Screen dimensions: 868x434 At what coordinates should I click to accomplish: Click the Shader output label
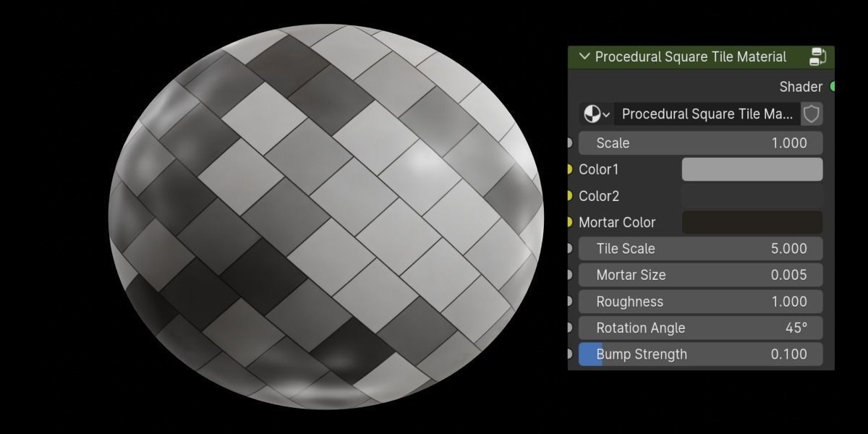pos(801,87)
